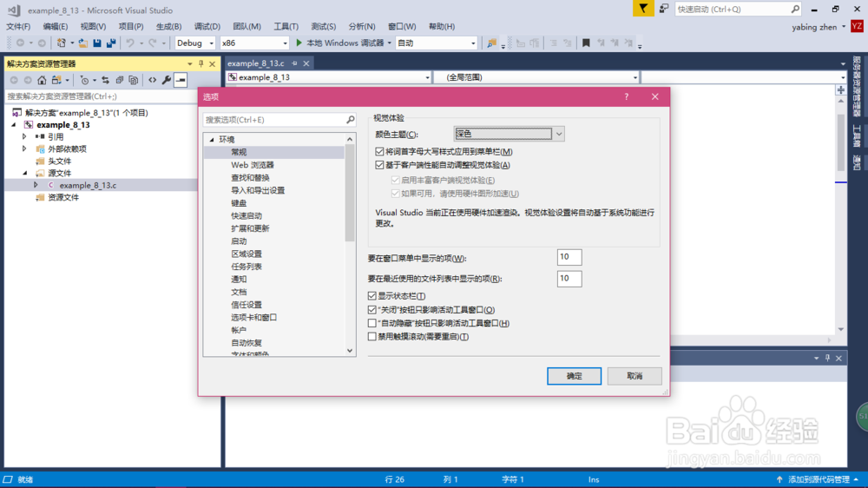Pin the example_8_13.c tab
The height and width of the screenshot is (488, 868).
tap(294, 63)
